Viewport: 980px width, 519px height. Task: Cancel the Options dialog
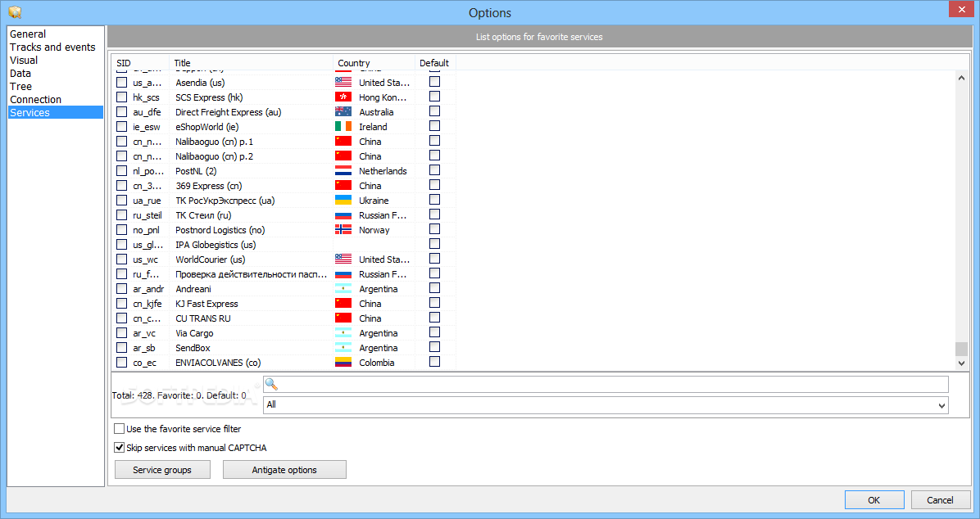940,499
